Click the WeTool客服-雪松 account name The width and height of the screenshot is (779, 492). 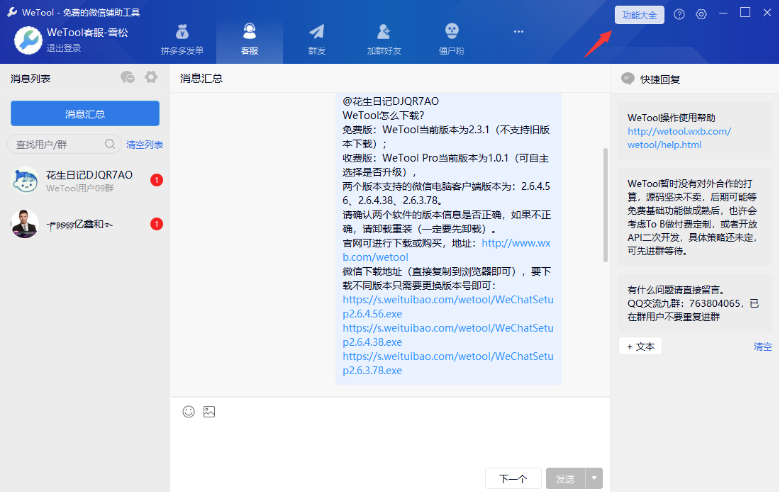coord(87,32)
